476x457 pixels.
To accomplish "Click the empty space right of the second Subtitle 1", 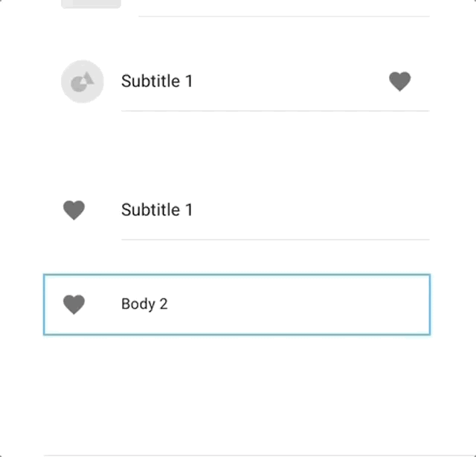I will (311, 210).
